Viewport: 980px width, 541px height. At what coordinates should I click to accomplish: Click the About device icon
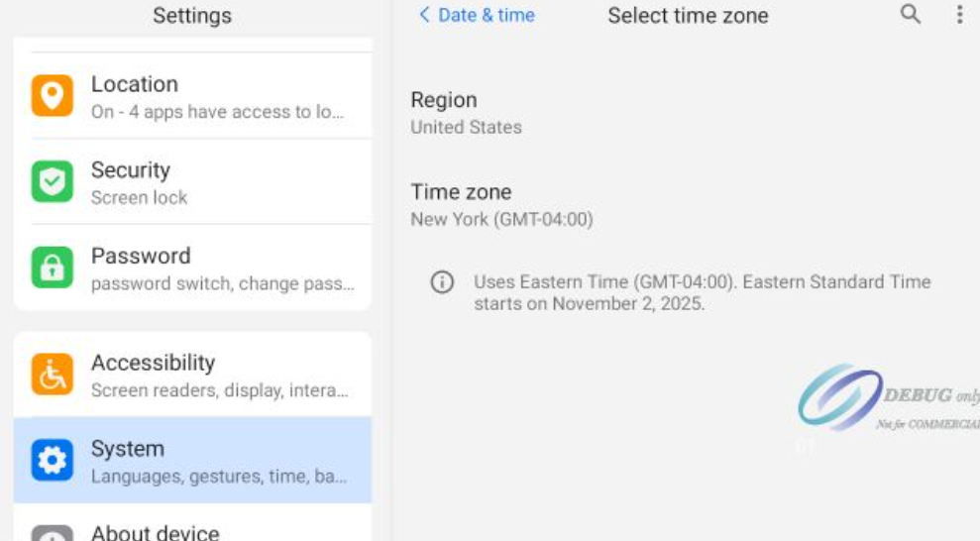(52, 535)
